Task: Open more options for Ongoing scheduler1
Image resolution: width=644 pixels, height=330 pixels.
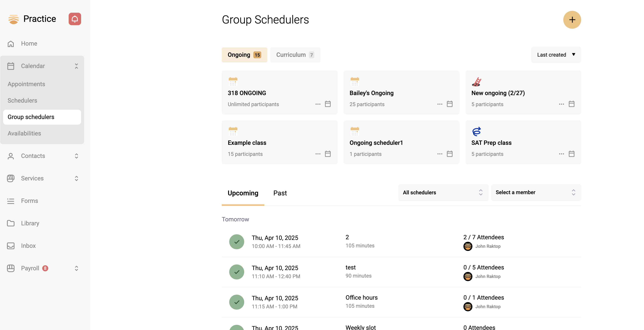Action: [440, 154]
